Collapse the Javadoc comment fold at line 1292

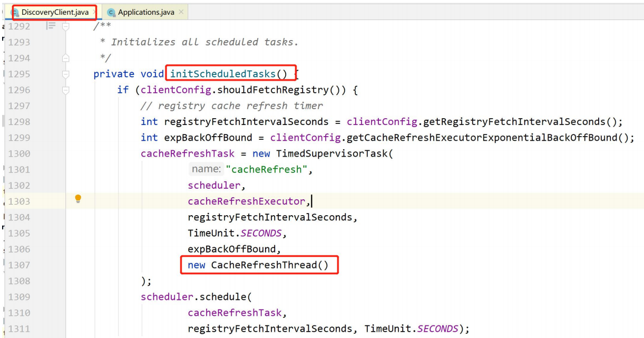pos(65,26)
